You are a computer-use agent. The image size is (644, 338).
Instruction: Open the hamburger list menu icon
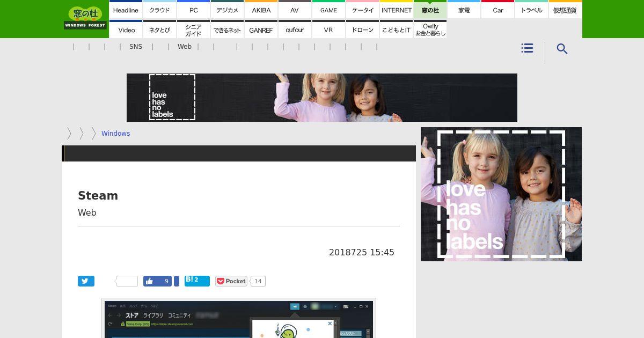527,48
